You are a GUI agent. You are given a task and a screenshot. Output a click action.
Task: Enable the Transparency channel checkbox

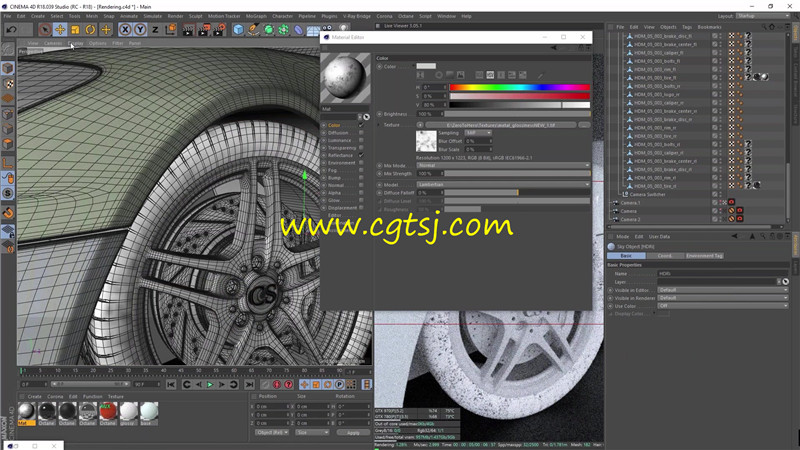[x=361, y=148]
